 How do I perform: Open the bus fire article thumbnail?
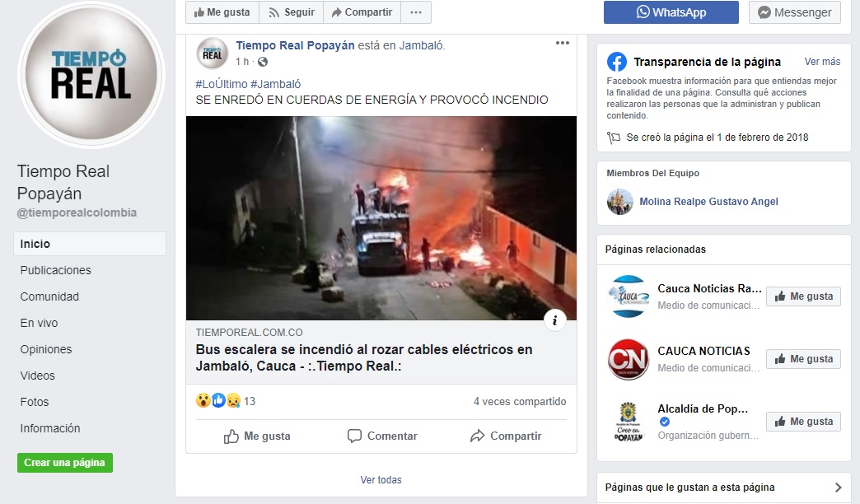(x=381, y=217)
